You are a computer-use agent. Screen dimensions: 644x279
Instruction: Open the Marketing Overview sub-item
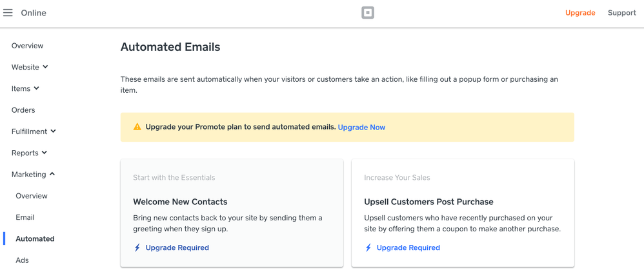pyautogui.click(x=32, y=196)
